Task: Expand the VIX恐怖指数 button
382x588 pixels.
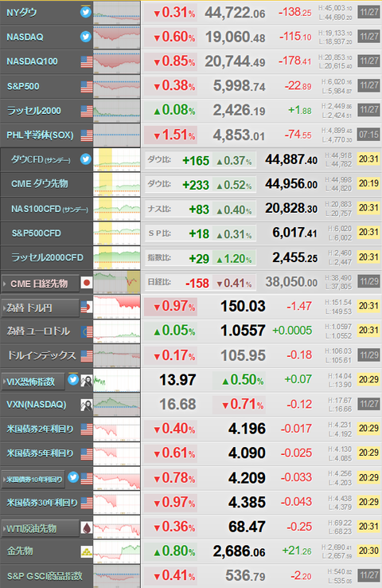Action: click(33, 382)
